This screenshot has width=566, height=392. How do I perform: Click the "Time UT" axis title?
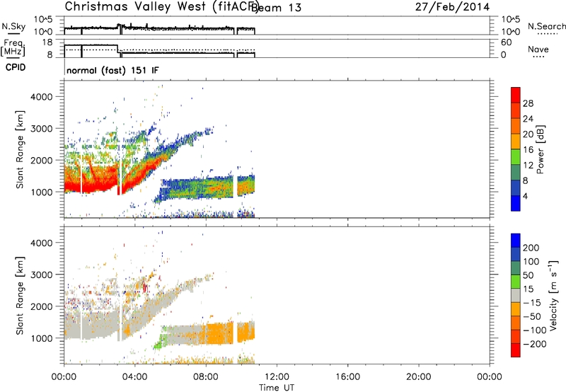tap(277, 387)
